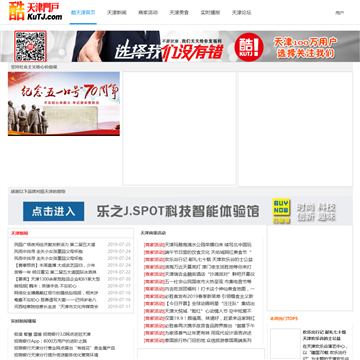360x360 pixels.
Task: Click the 乐之J.SPOT科技智能体验馆 banner text
Action: [x=178, y=211]
